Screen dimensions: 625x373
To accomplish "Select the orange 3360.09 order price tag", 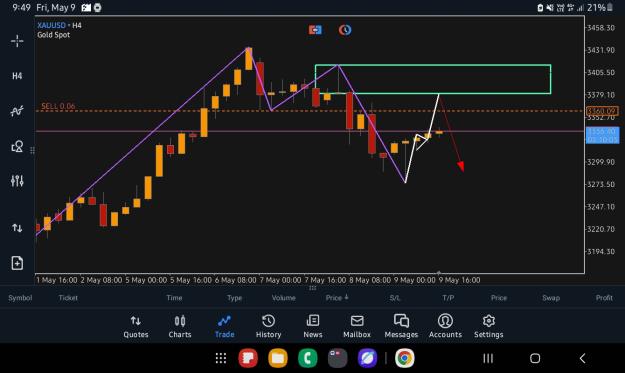I will (602, 111).
